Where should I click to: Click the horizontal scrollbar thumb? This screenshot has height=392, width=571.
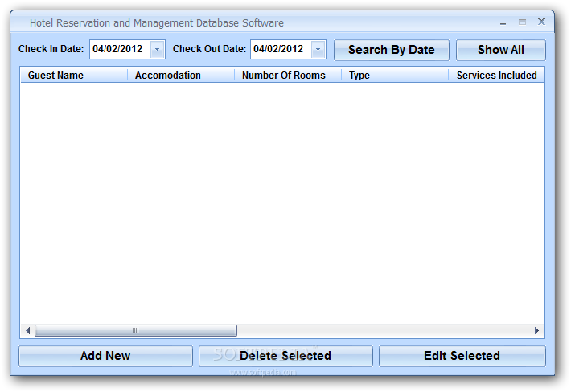click(135, 330)
